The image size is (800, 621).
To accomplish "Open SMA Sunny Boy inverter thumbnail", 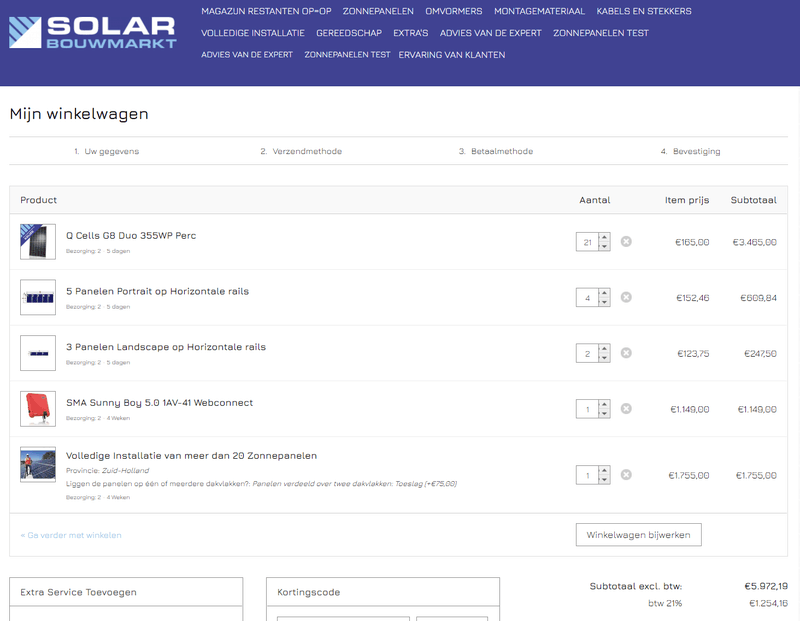I will coord(38,408).
